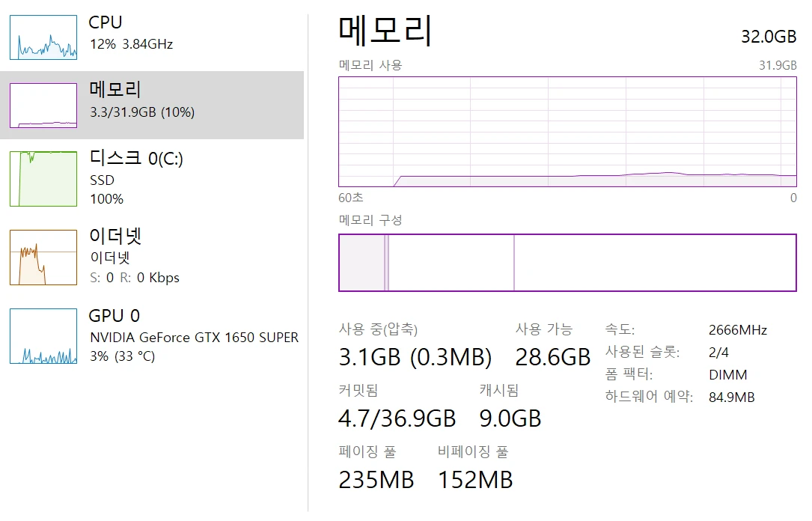Click the 28.6GB available value

(552, 357)
